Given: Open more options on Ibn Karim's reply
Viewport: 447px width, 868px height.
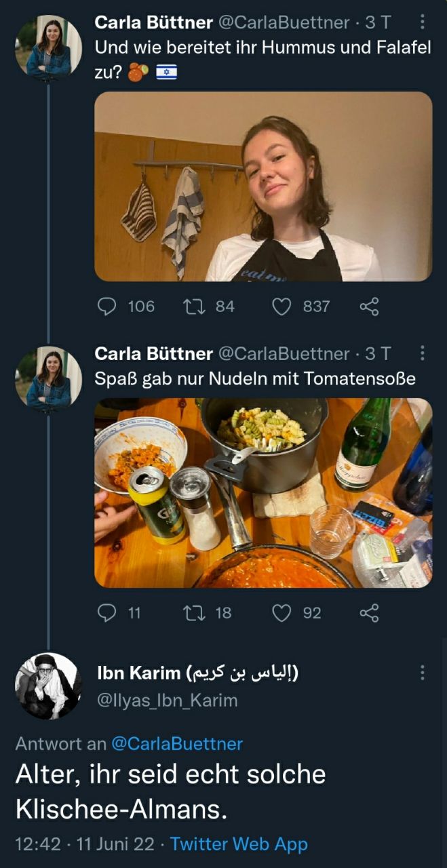Looking at the screenshot, I should tap(423, 673).
